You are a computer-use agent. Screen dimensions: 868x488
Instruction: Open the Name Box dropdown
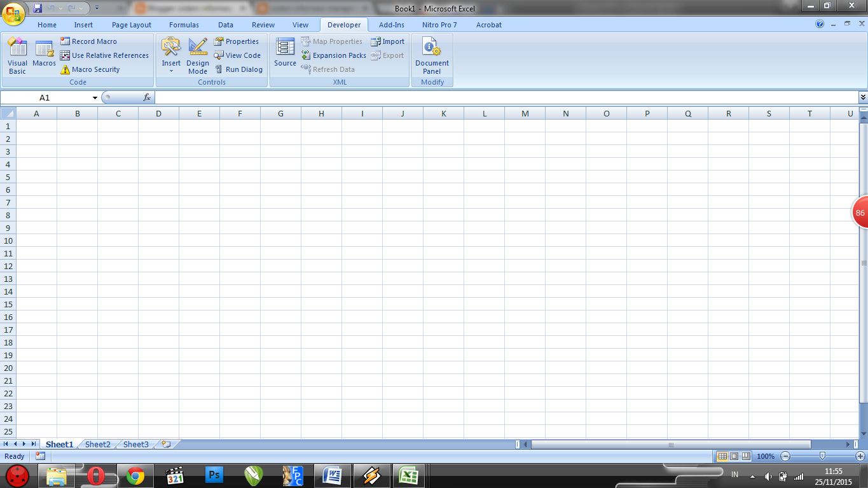coord(95,97)
